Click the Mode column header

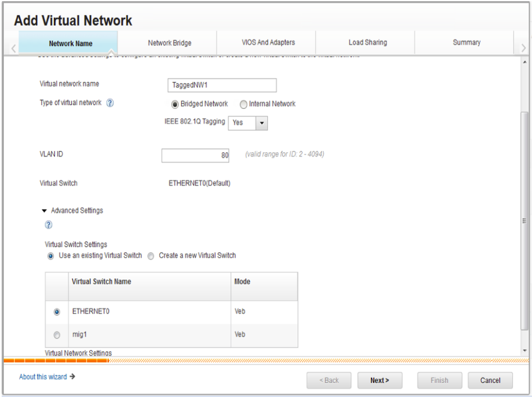pyautogui.click(x=264, y=286)
